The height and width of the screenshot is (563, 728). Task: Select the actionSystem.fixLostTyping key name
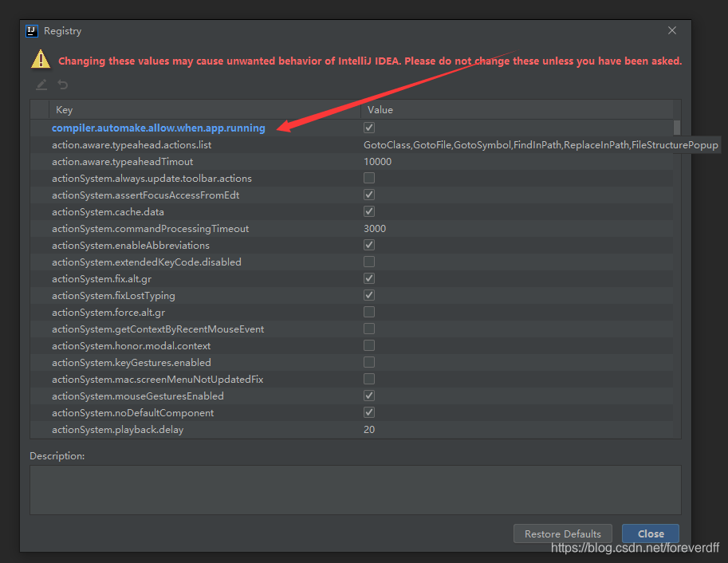point(113,295)
